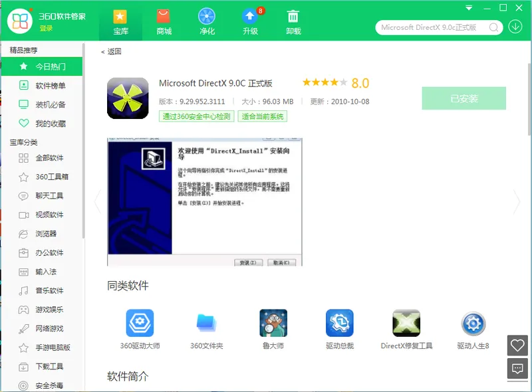Click the 软件简介 heading
The image size is (532, 392).
tap(128, 376)
